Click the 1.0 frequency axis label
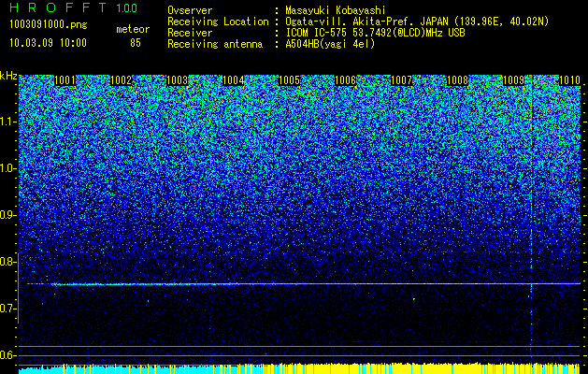The height and width of the screenshot is (374, 588). coord(7,168)
